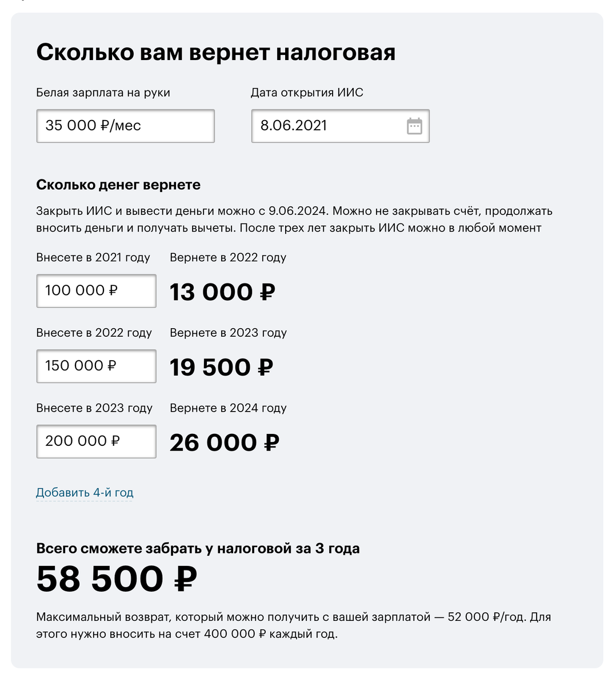Open the link Добавить 4-й год

[x=85, y=492]
